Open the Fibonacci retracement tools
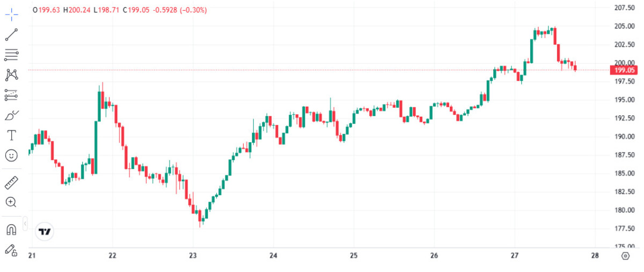This screenshot has width=644, height=272. [11, 54]
